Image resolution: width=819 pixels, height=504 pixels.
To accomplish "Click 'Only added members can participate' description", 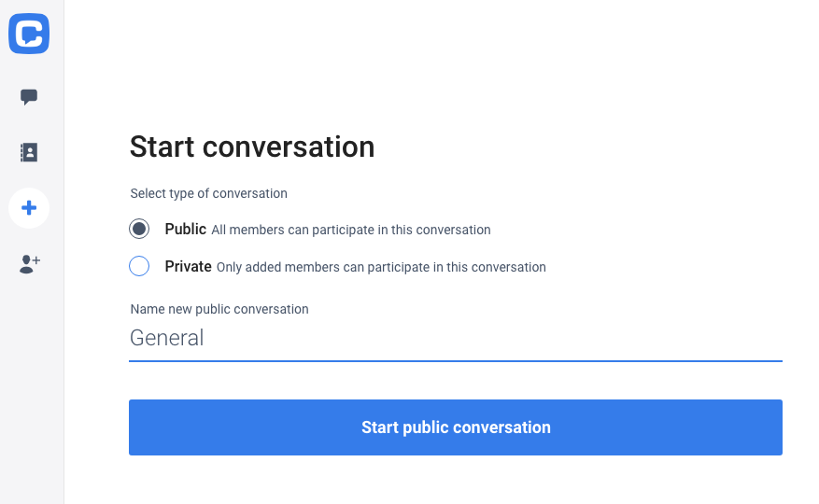I will [x=381, y=268].
